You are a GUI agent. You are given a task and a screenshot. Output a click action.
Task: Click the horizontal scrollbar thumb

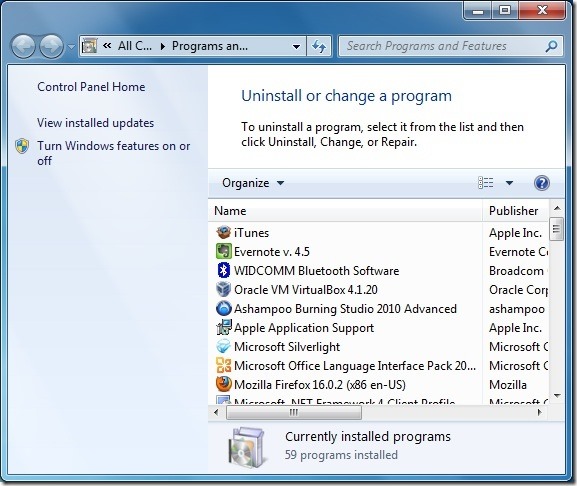click(294, 412)
